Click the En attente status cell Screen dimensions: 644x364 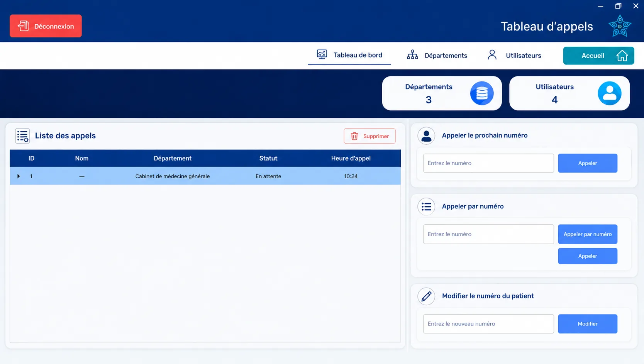268,176
